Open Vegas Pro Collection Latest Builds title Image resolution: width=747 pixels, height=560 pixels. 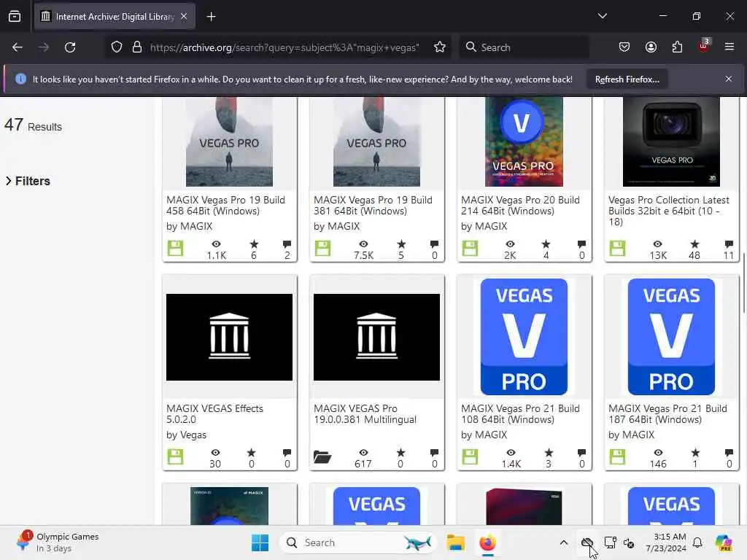tap(669, 211)
